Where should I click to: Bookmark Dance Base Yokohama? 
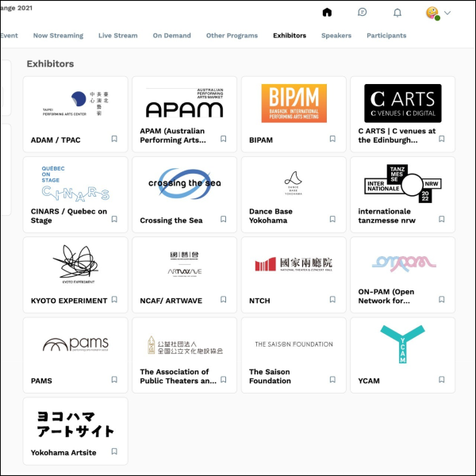point(332,219)
